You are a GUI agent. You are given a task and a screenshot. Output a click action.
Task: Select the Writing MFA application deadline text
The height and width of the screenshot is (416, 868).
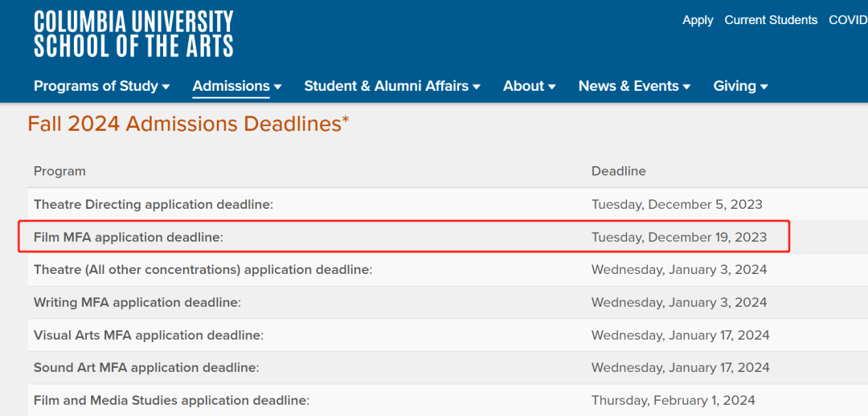(x=137, y=303)
